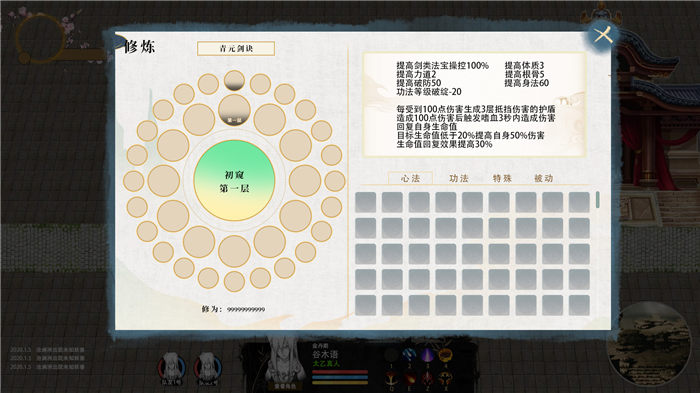
Task: Click the 提高剑类法宝操控100% effect line
Action: coord(442,66)
